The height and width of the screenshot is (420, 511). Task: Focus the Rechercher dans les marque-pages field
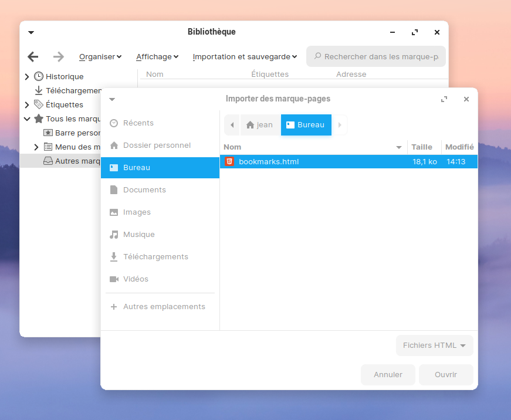click(380, 57)
